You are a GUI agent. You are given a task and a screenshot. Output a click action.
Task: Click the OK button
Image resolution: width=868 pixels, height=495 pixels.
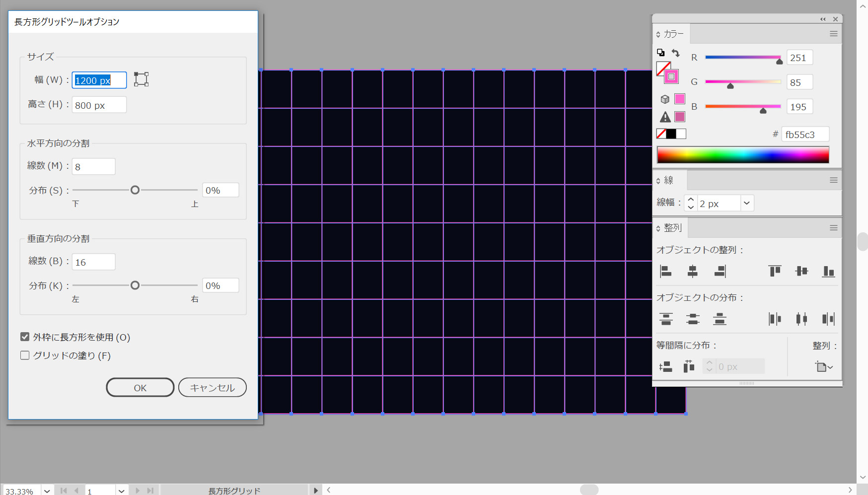[140, 388]
